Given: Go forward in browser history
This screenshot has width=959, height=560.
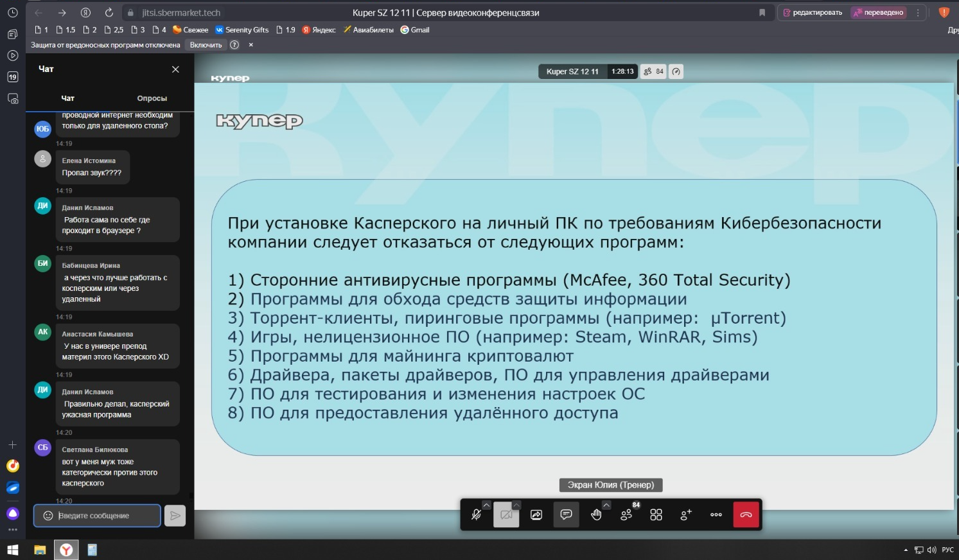Looking at the screenshot, I should pyautogui.click(x=62, y=13).
